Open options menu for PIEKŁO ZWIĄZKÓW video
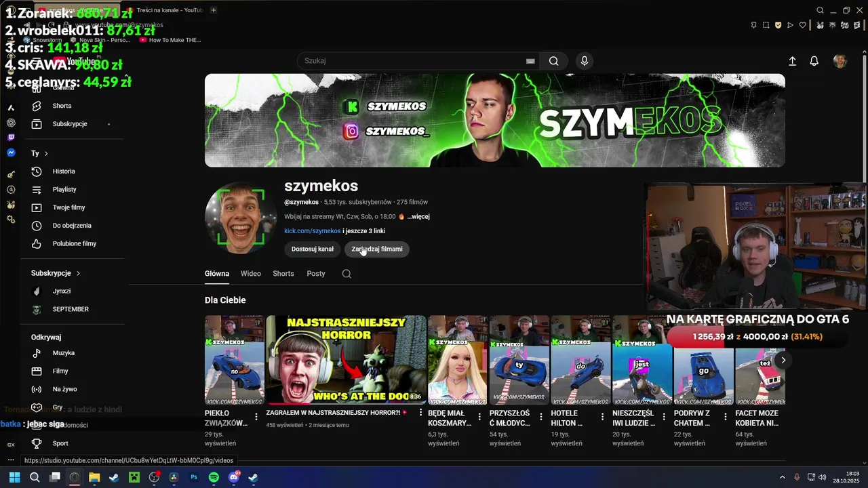Viewport: 868px width, 488px height. coord(256,417)
